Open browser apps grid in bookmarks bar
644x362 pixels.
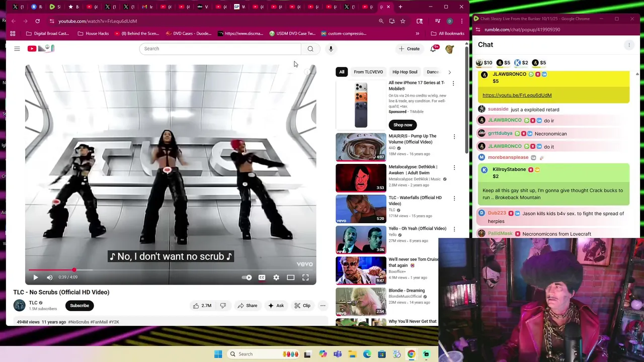point(13,34)
